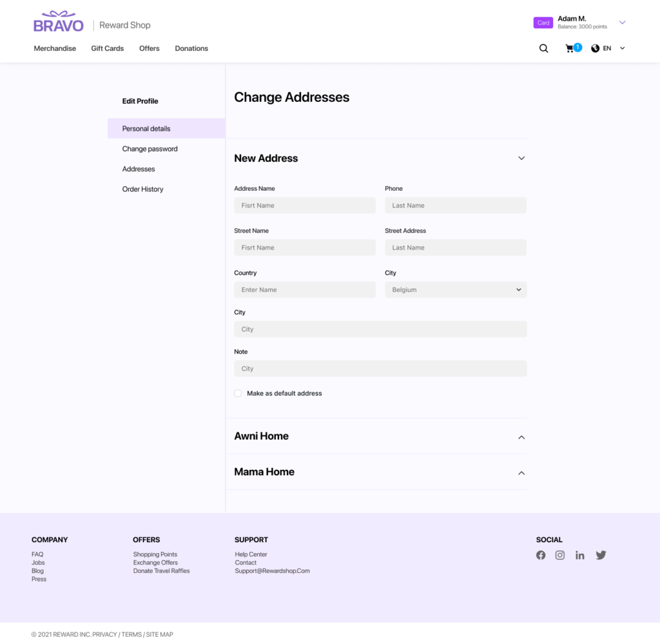Go to Donations menu item
The height and width of the screenshot is (644, 660).
(x=191, y=48)
